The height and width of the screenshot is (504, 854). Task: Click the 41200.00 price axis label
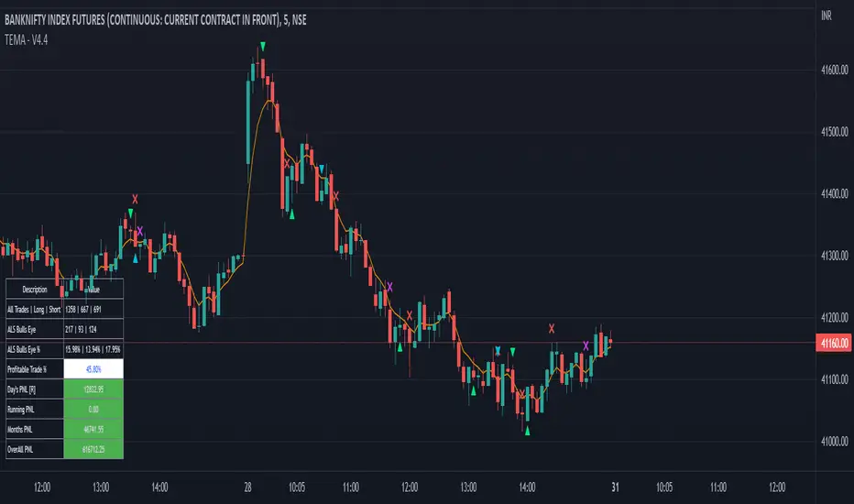pyautogui.click(x=835, y=317)
